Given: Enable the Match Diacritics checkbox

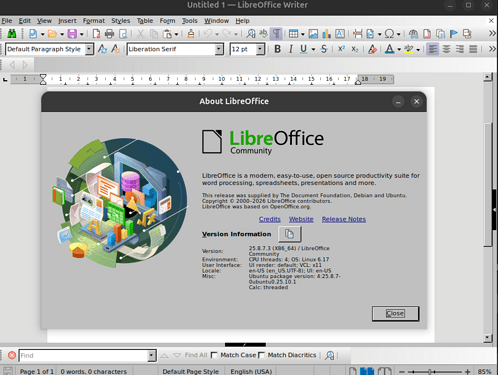Looking at the screenshot, I should [262, 355].
